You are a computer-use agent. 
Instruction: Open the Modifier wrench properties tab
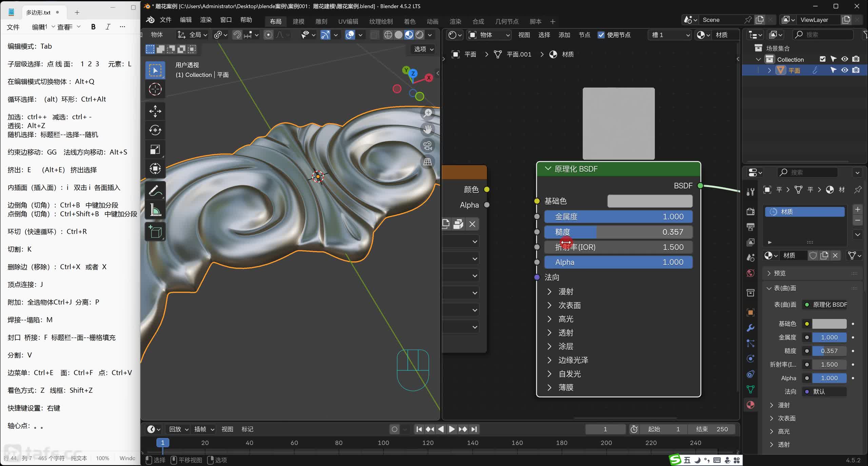[750, 328]
